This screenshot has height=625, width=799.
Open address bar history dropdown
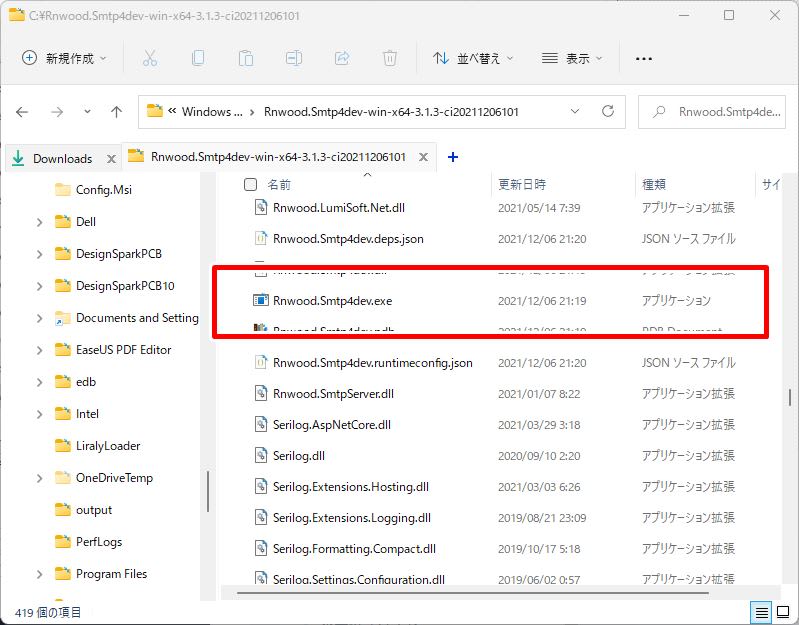point(575,111)
